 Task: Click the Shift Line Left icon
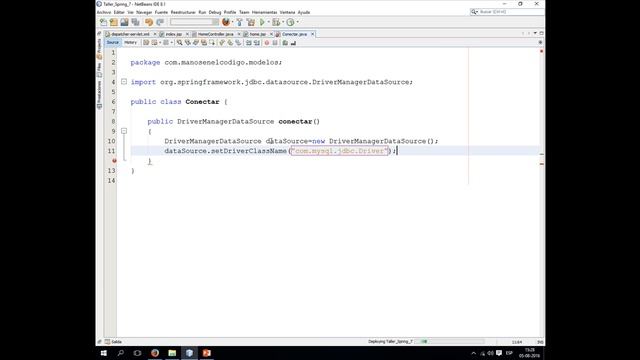249,42
